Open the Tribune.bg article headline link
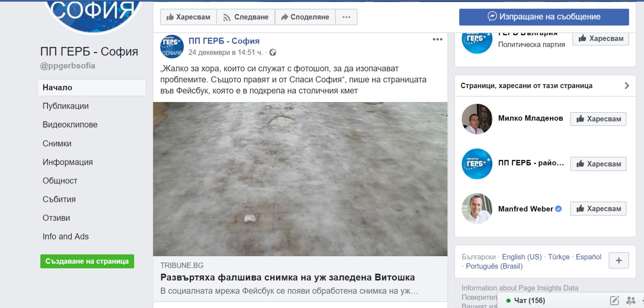This screenshot has height=308, width=644. pyautogui.click(x=288, y=277)
